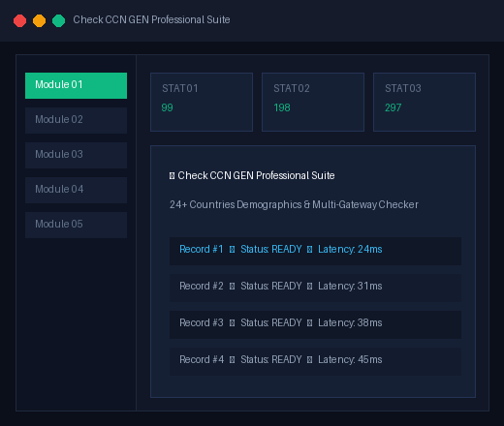The width and height of the screenshot is (504, 426).
Task: Choose Module 05 from the sidebar
Action: point(76,225)
